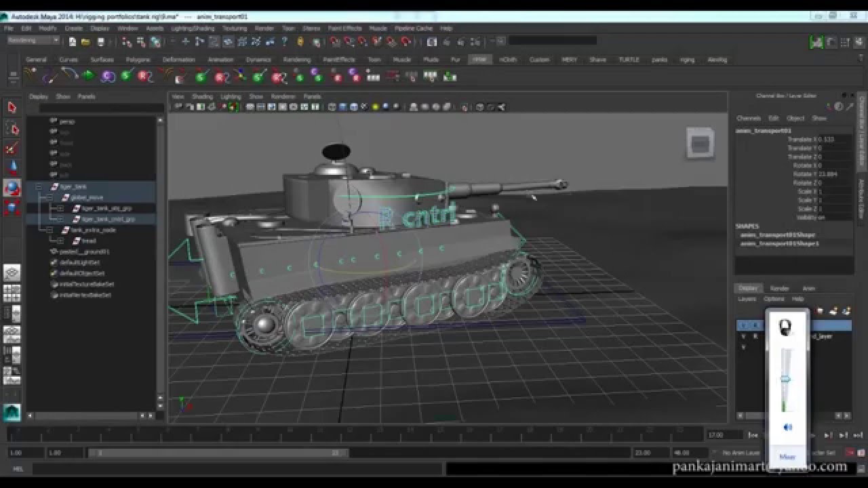
Task: Open the Mixer link in volume popup
Action: click(787, 457)
